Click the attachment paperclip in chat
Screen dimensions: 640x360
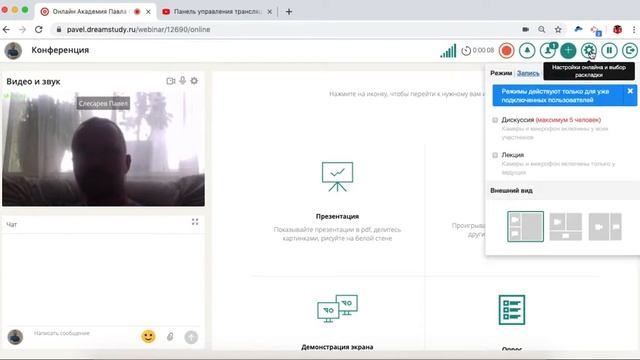tap(170, 337)
